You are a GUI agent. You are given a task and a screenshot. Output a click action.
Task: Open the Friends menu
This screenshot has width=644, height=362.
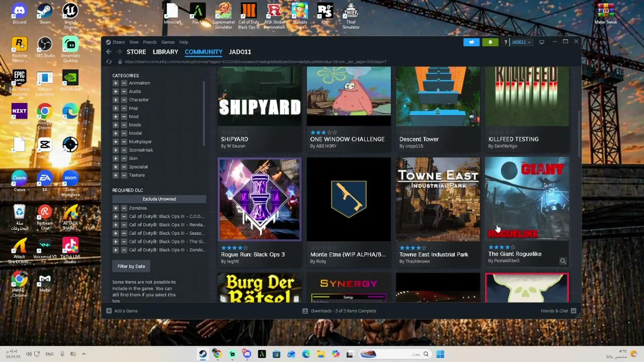[x=150, y=42]
